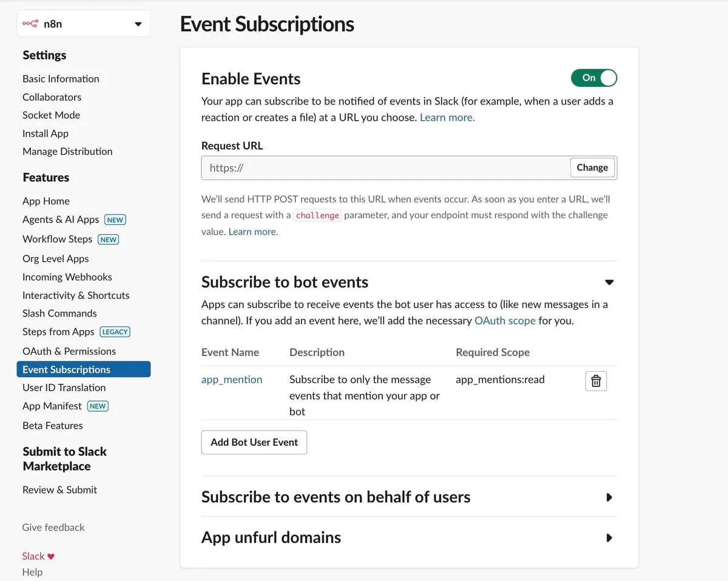Click the heart icon beside Slack
The width and height of the screenshot is (728, 581).
pyautogui.click(x=51, y=556)
